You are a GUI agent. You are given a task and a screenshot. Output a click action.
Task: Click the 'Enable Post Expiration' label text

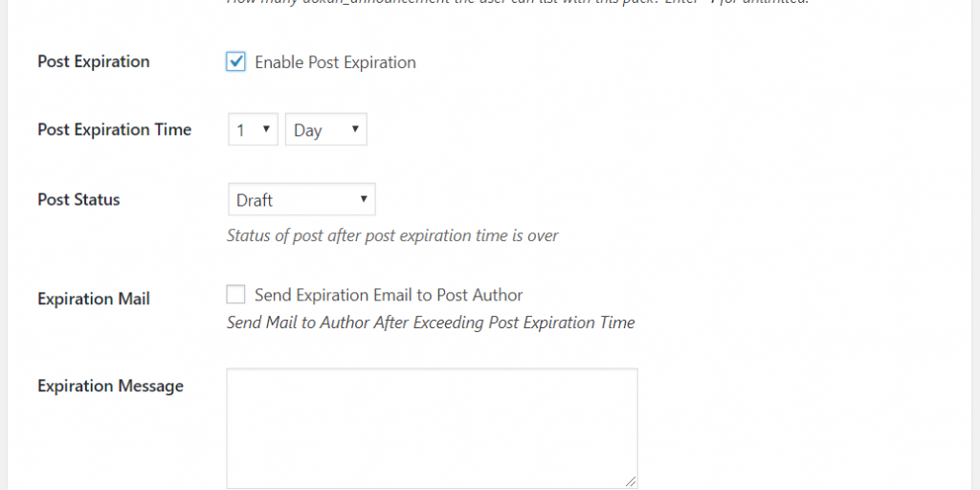[335, 62]
